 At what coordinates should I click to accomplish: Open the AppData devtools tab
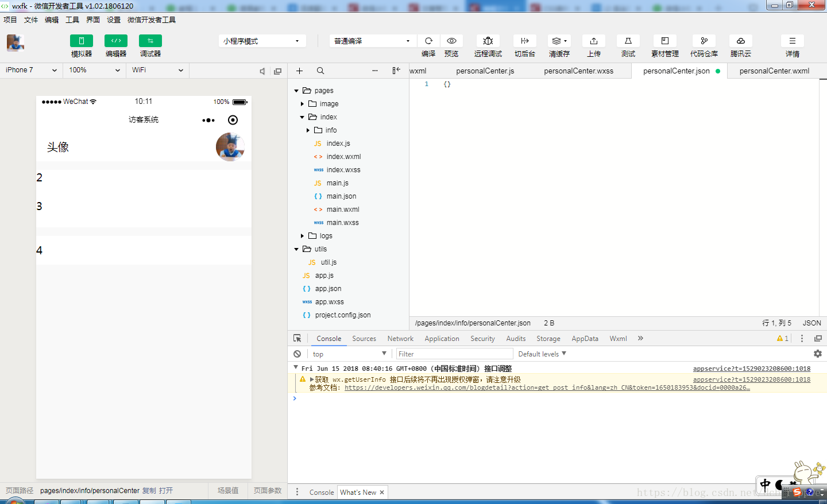(x=585, y=339)
